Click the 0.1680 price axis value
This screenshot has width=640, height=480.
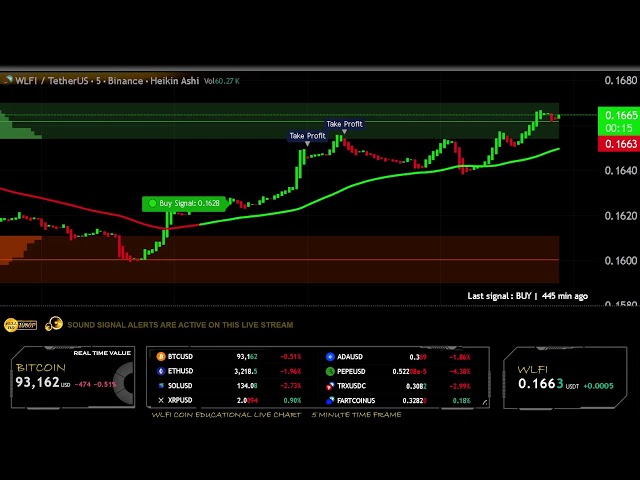[x=621, y=80]
